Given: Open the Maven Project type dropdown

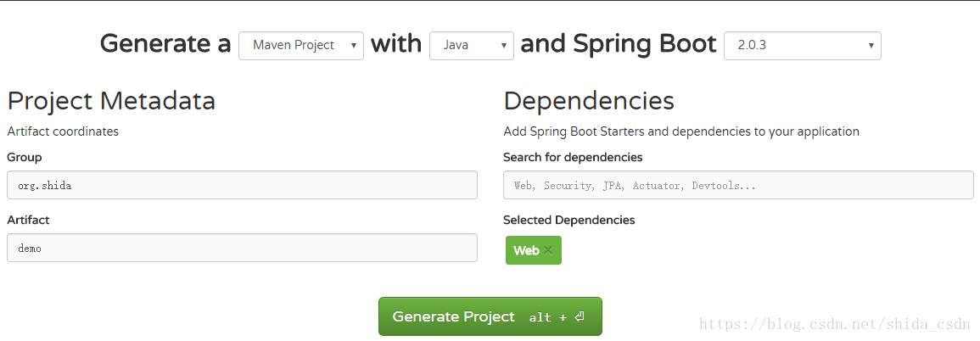Looking at the screenshot, I should (301, 46).
